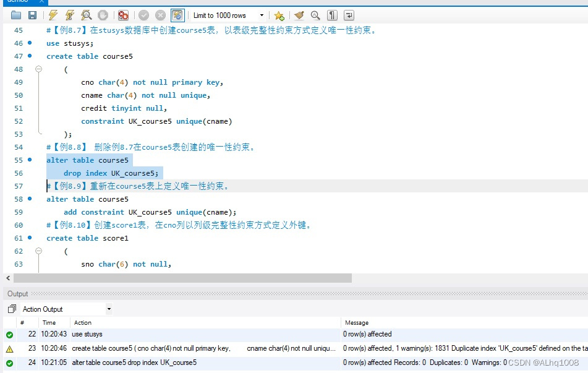Select output row 23 create table course5
Viewport: 588px width, 373px height.
coord(296,348)
